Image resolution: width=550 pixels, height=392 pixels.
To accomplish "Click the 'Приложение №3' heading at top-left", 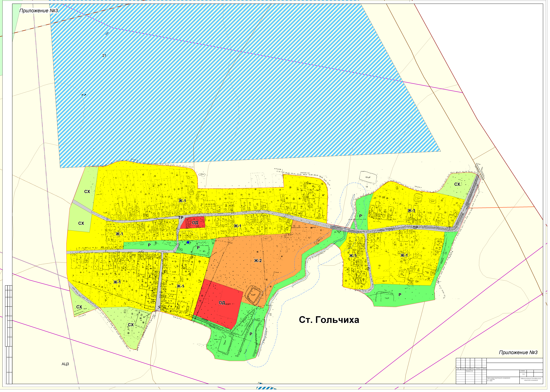I will pos(39,11).
